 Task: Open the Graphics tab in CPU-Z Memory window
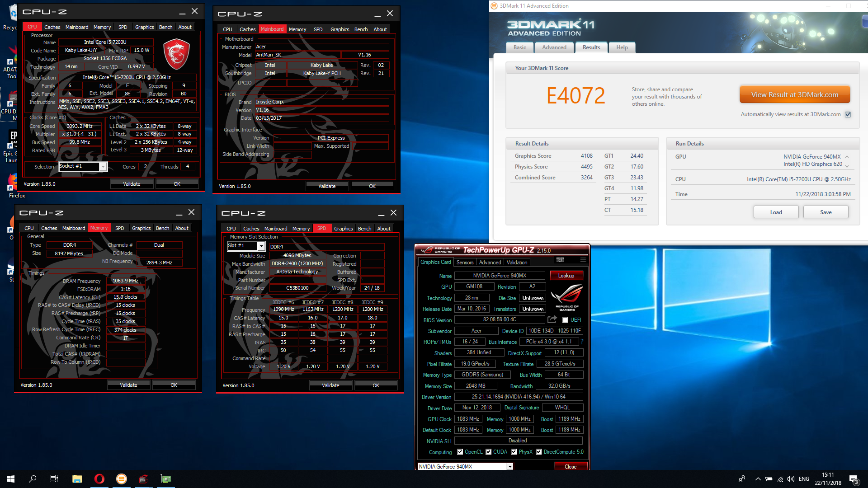pyautogui.click(x=141, y=228)
